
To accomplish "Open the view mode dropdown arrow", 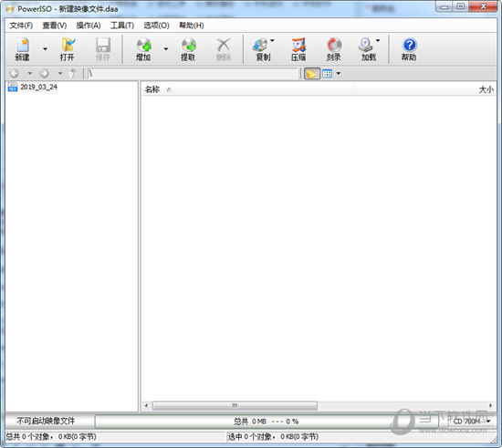I will click(339, 74).
